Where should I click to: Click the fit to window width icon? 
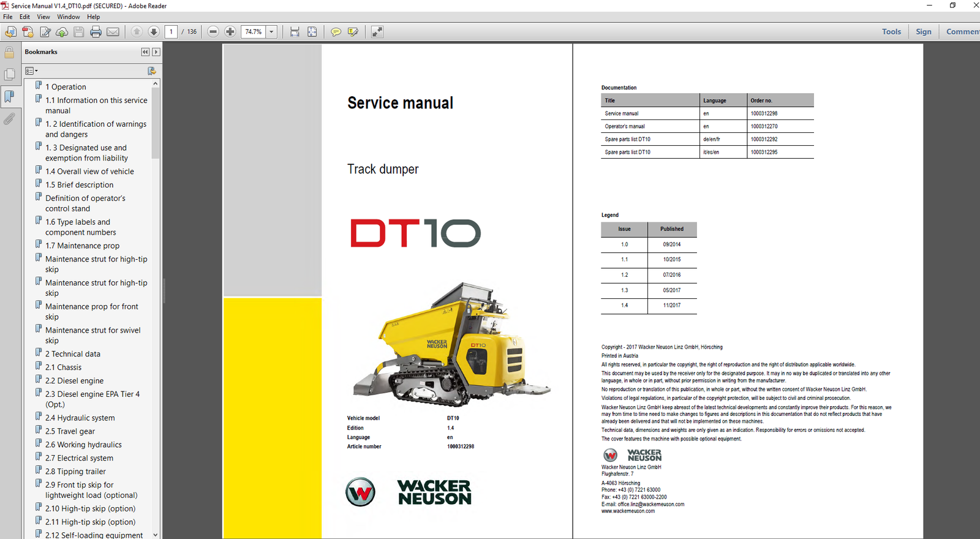295,32
